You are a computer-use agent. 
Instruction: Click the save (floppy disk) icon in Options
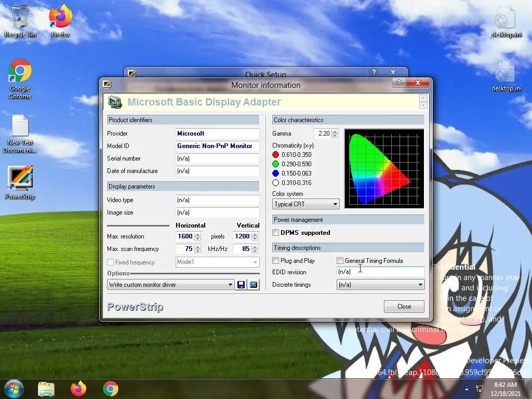[241, 285]
